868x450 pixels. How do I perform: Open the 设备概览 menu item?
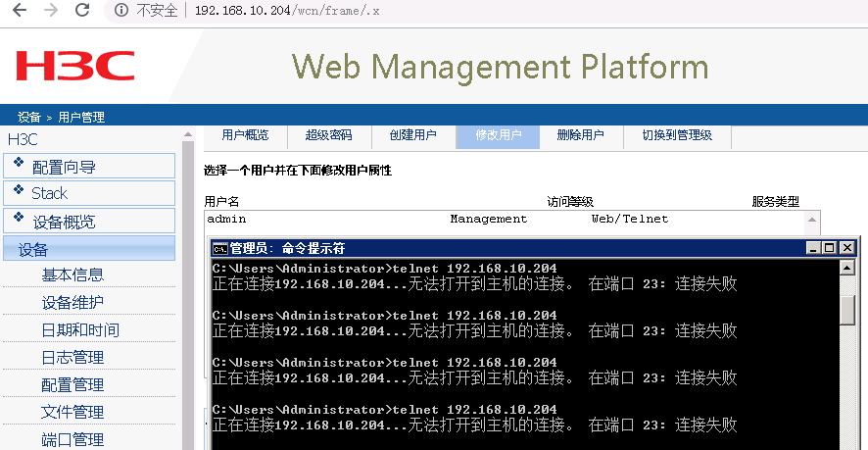coord(89,222)
